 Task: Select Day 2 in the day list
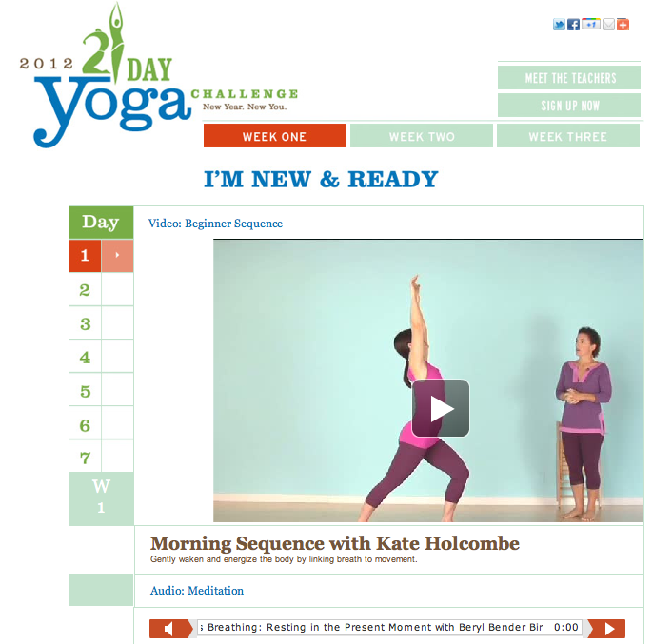[85, 290]
